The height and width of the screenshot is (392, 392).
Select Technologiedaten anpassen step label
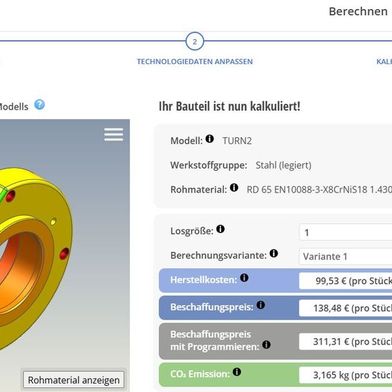(195, 61)
